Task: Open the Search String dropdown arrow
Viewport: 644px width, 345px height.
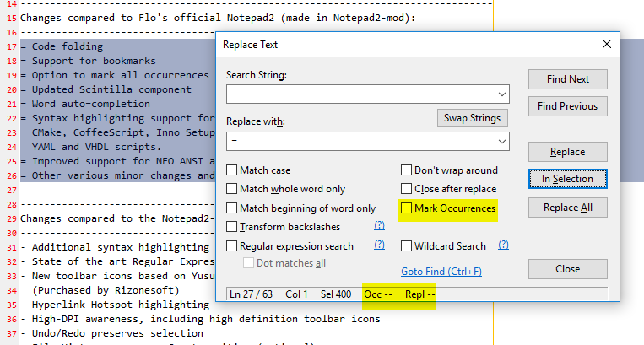Action: pyautogui.click(x=502, y=94)
